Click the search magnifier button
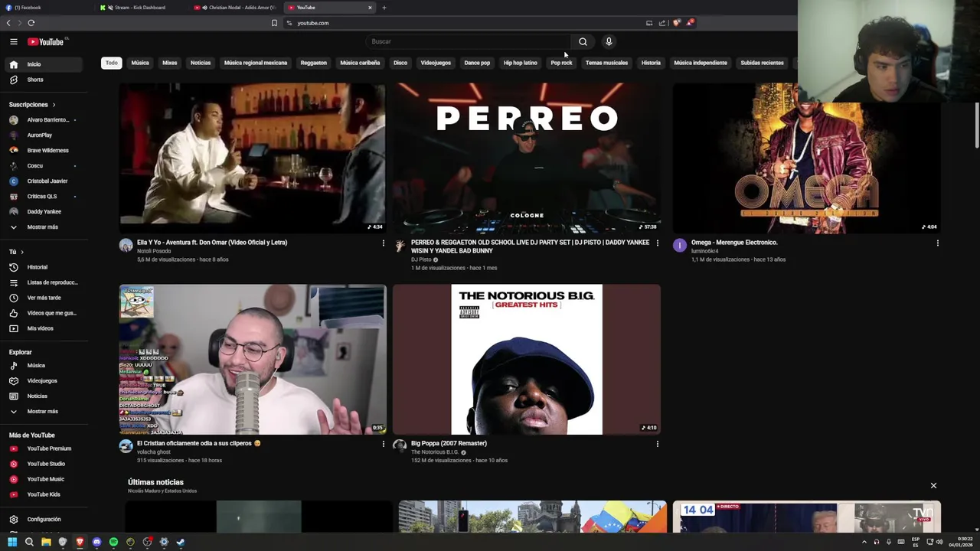980x551 pixels. pos(583,41)
